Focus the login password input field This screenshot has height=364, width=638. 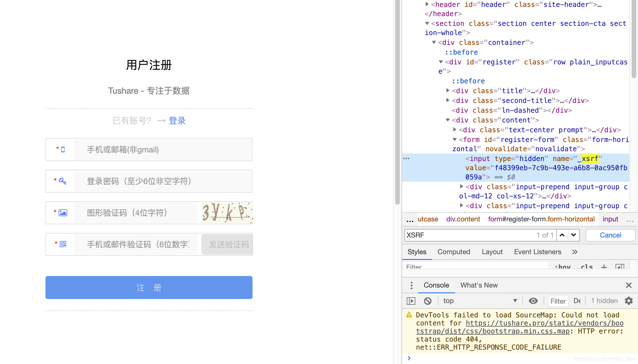click(164, 181)
